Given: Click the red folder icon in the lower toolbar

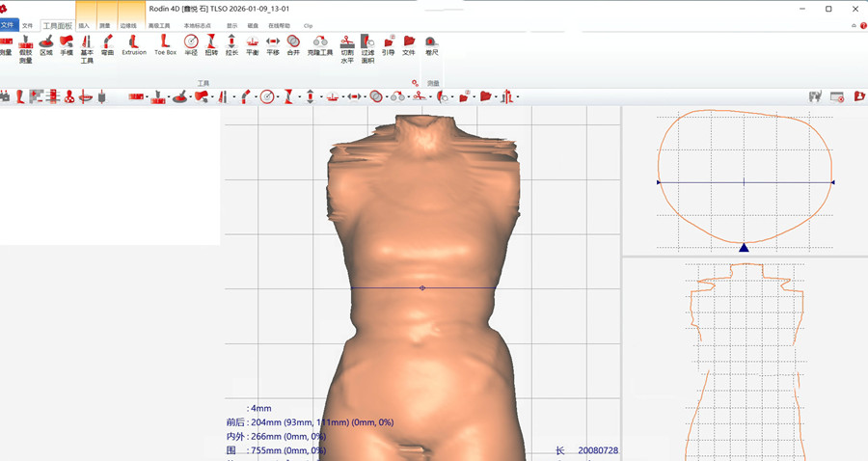Looking at the screenshot, I should tap(485, 96).
